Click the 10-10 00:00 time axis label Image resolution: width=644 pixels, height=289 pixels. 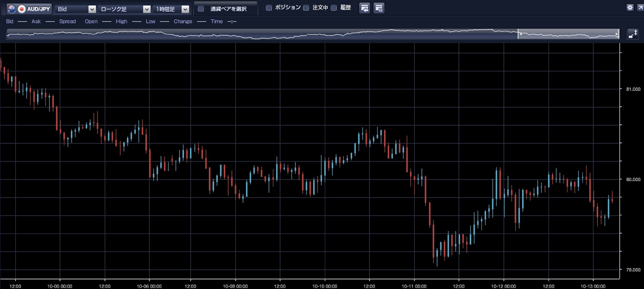pyautogui.click(x=324, y=286)
